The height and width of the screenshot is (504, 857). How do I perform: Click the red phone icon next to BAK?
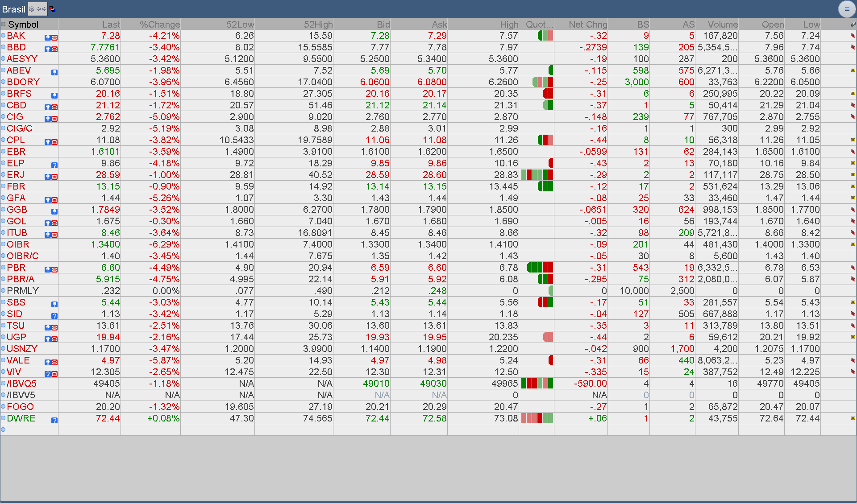[54, 38]
